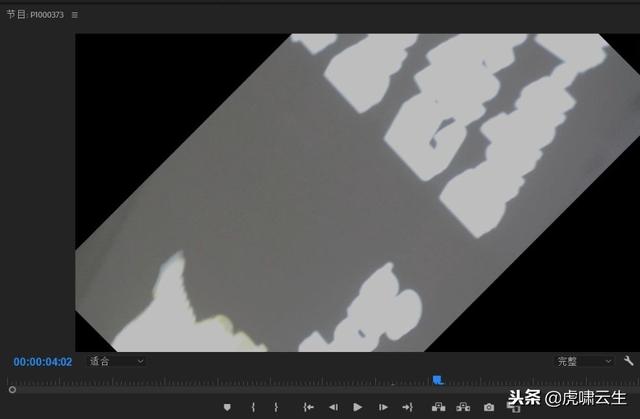This screenshot has height=419, width=640.
Task: Click the blue playhead on the time ruler
Action: pos(438,380)
